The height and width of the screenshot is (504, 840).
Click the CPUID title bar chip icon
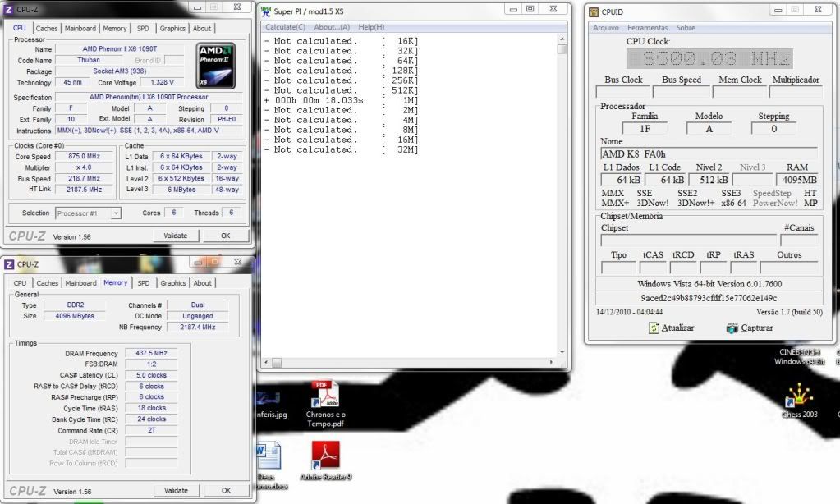pyautogui.click(x=594, y=11)
